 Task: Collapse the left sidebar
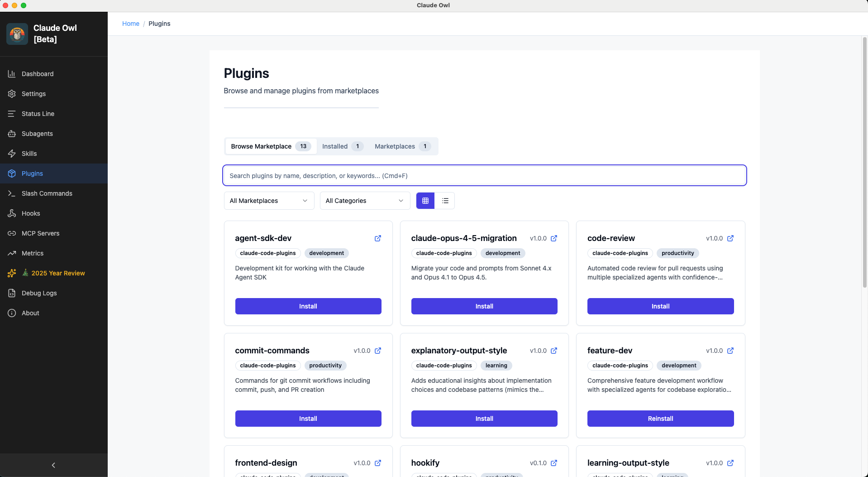tap(53, 465)
